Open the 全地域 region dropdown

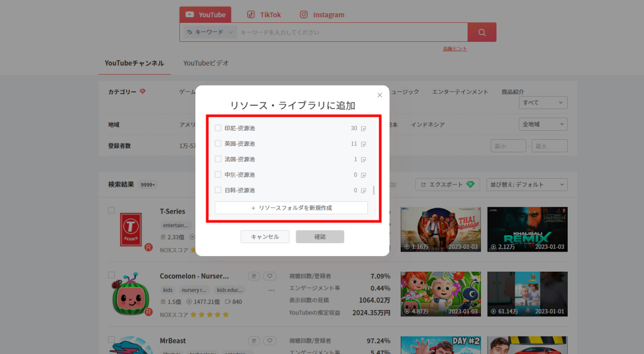(543, 124)
